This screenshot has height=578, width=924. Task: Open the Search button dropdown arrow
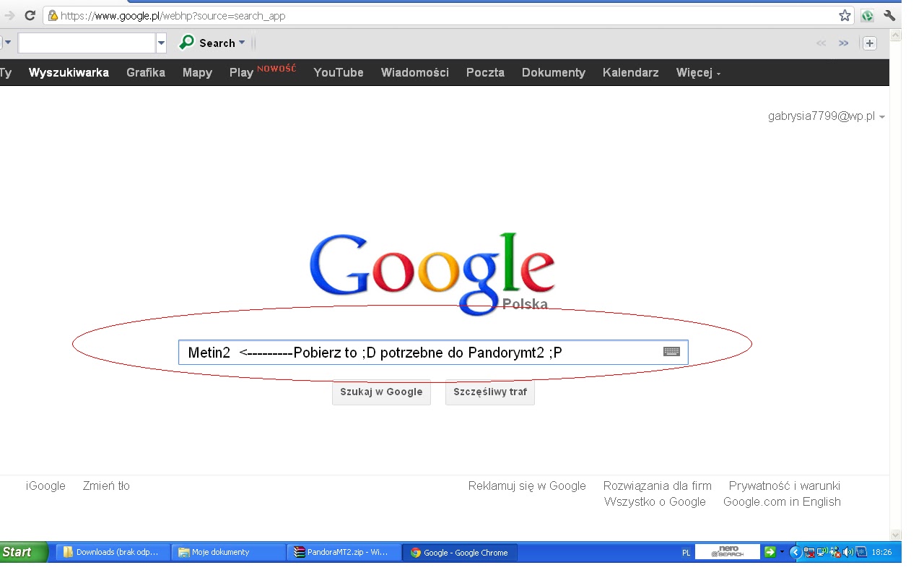tap(242, 43)
